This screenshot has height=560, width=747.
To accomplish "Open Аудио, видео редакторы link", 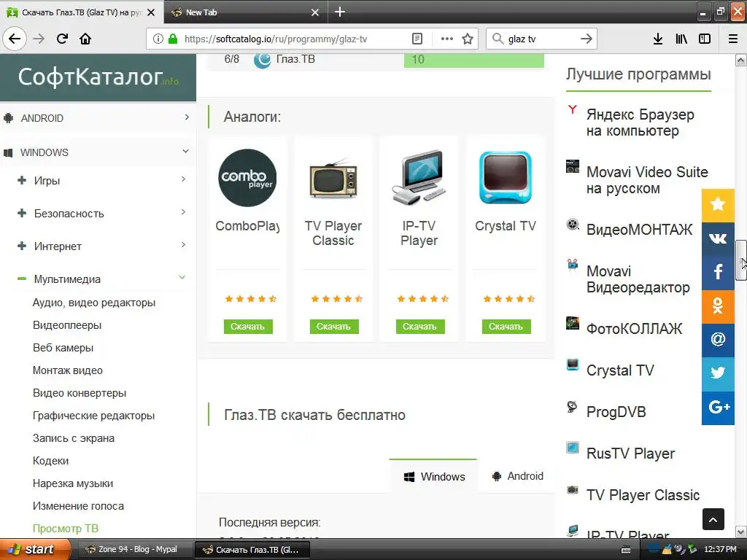I will (94, 303).
